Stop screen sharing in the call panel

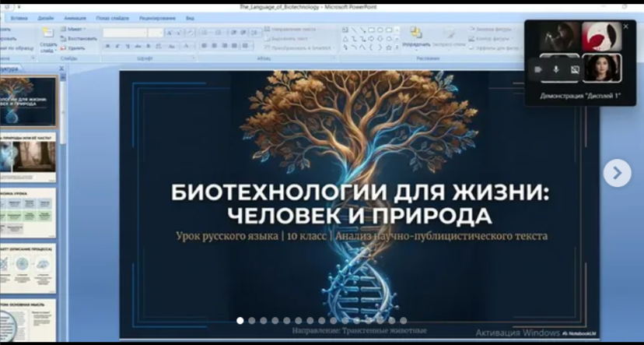click(575, 69)
